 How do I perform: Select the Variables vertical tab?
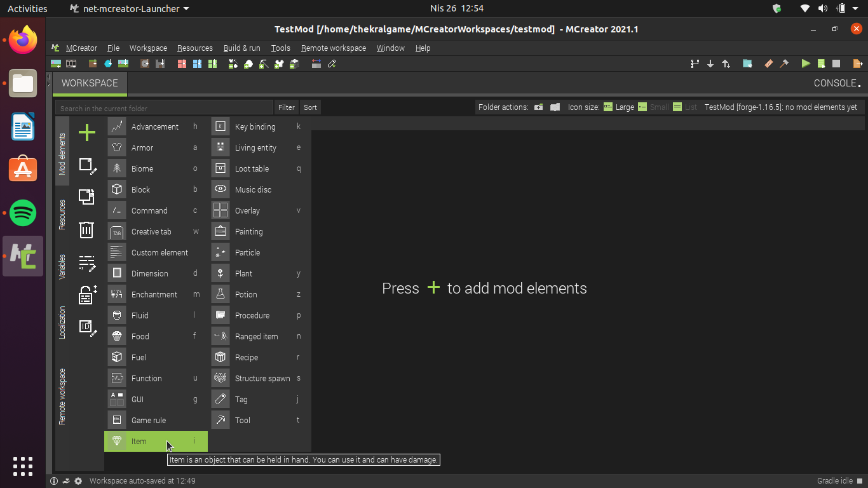pyautogui.click(x=62, y=267)
